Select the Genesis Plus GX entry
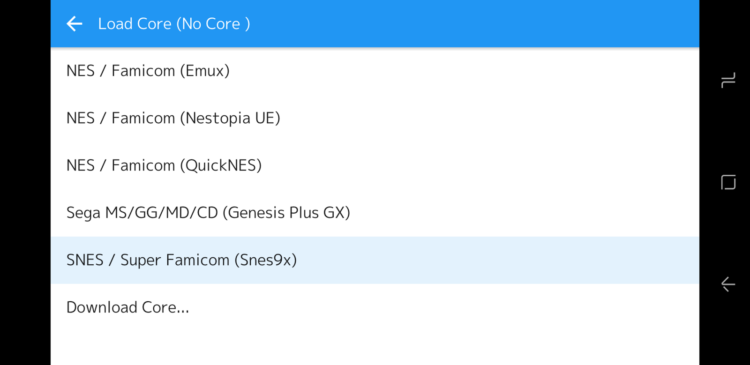The width and height of the screenshot is (750, 365). pyautogui.click(x=375, y=212)
